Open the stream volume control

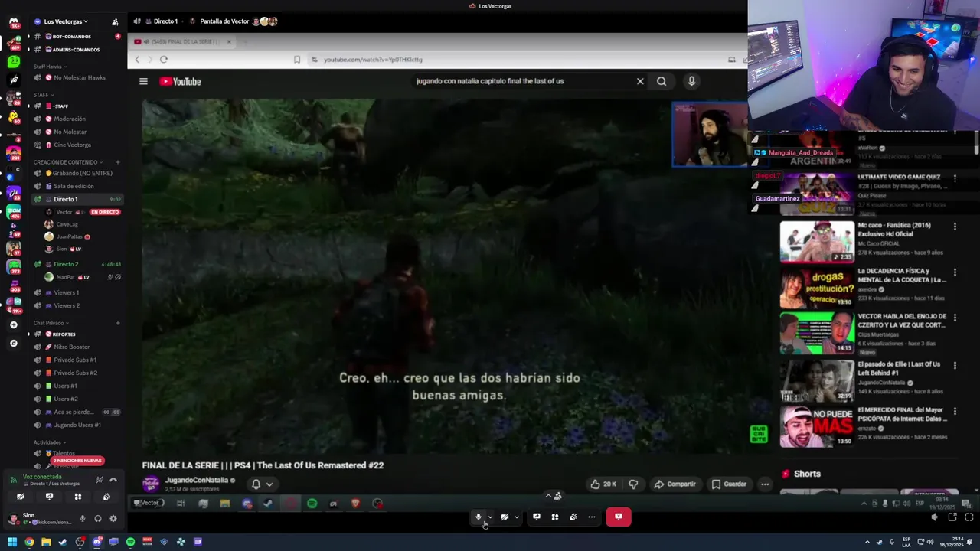click(934, 517)
